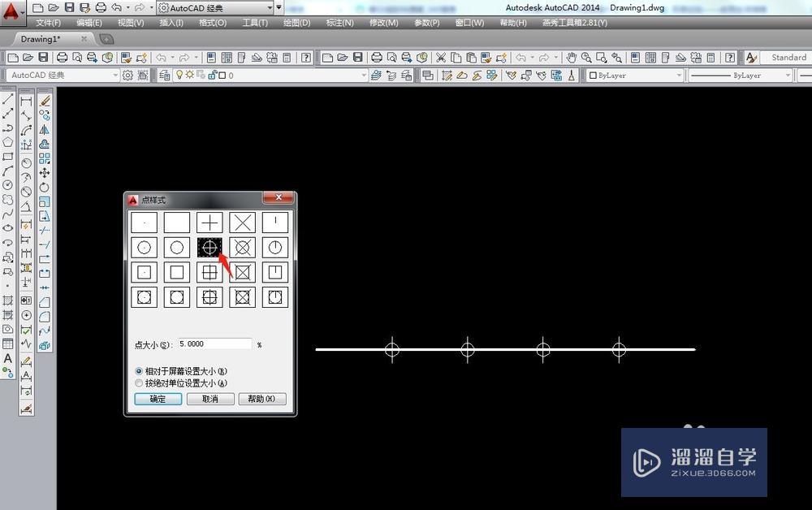The image size is (812, 510).
Task: Click the 点大小 size input field
Action: (x=215, y=344)
